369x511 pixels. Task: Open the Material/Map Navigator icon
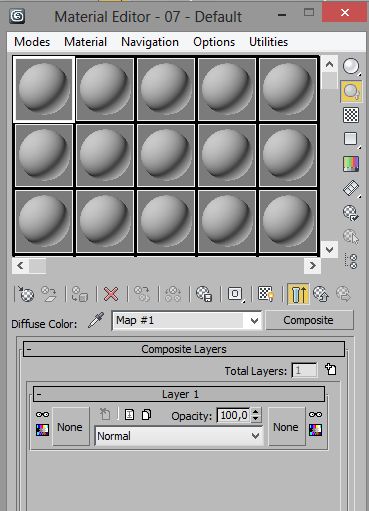[351, 261]
